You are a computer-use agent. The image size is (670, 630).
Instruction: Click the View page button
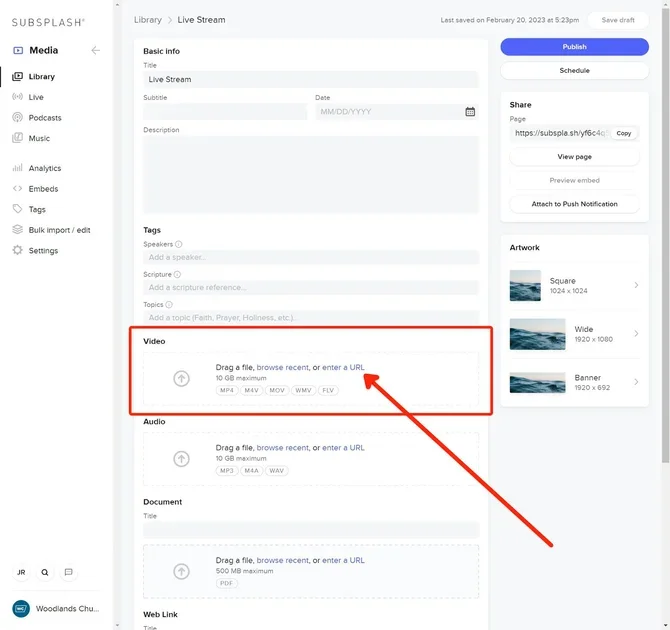(574, 156)
